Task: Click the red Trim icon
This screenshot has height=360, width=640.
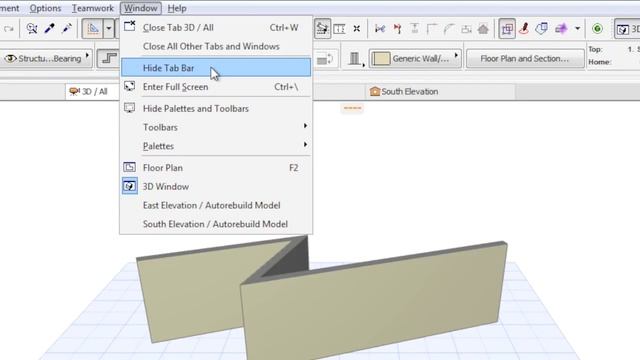Action: pyautogui.click(x=397, y=29)
